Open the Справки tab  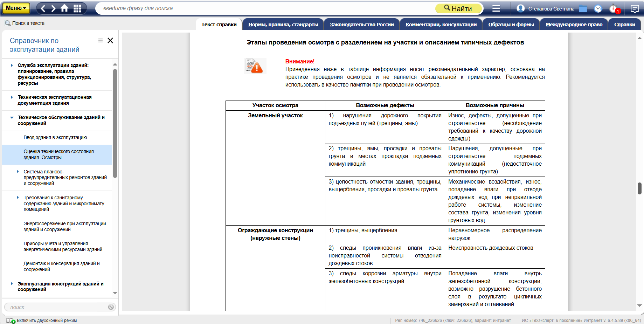point(625,25)
